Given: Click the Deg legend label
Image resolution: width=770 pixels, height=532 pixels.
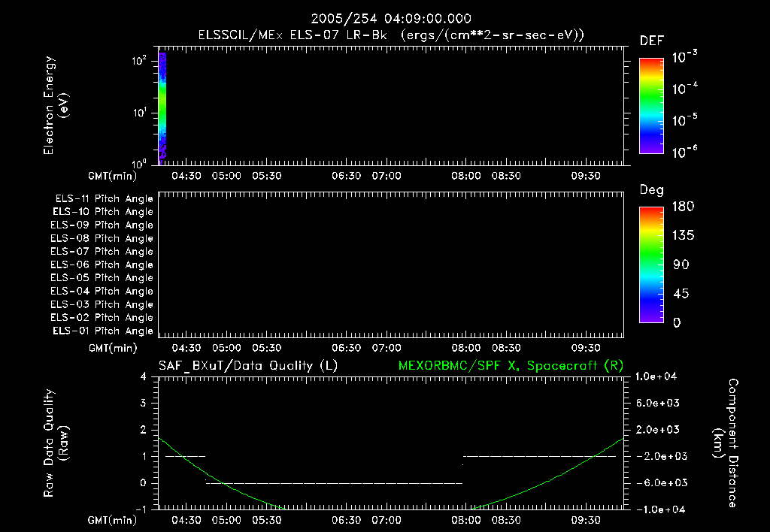Looking at the screenshot, I should (652, 190).
